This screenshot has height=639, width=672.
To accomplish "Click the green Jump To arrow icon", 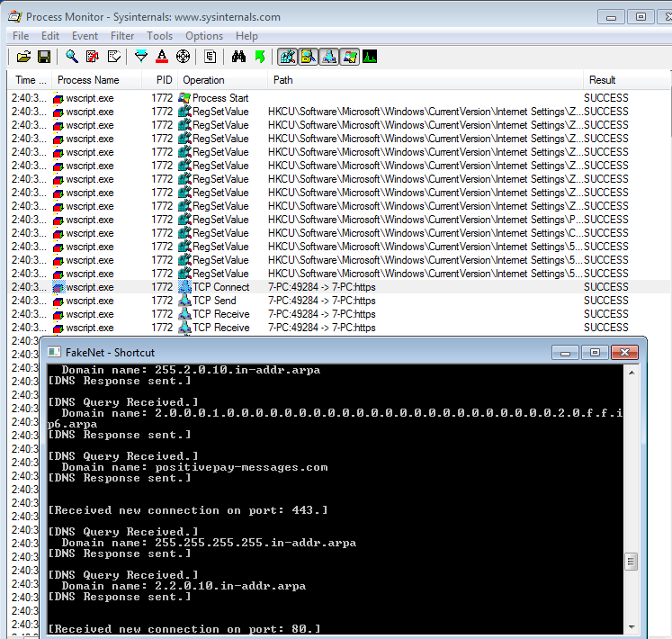I will pos(260,57).
